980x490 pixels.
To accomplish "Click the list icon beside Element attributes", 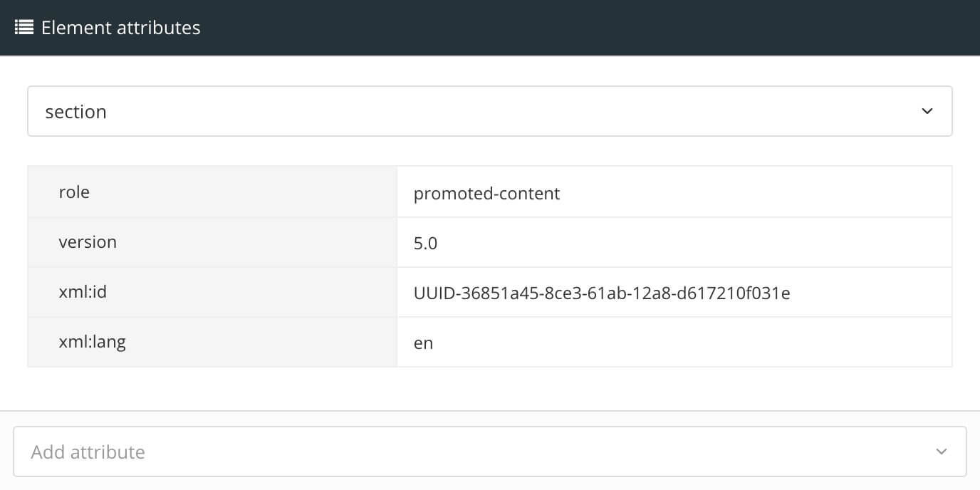I will [x=24, y=27].
